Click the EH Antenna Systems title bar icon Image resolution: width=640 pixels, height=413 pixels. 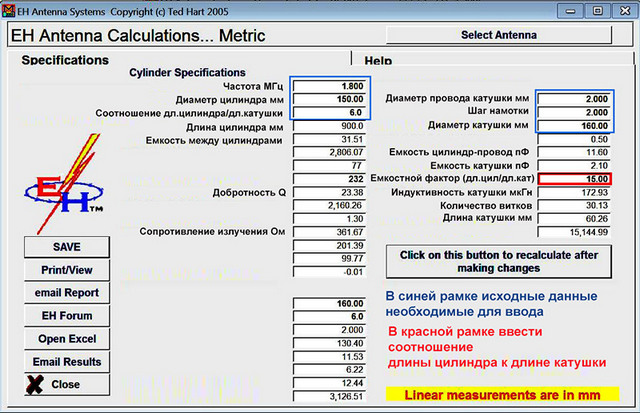coord(8,11)
